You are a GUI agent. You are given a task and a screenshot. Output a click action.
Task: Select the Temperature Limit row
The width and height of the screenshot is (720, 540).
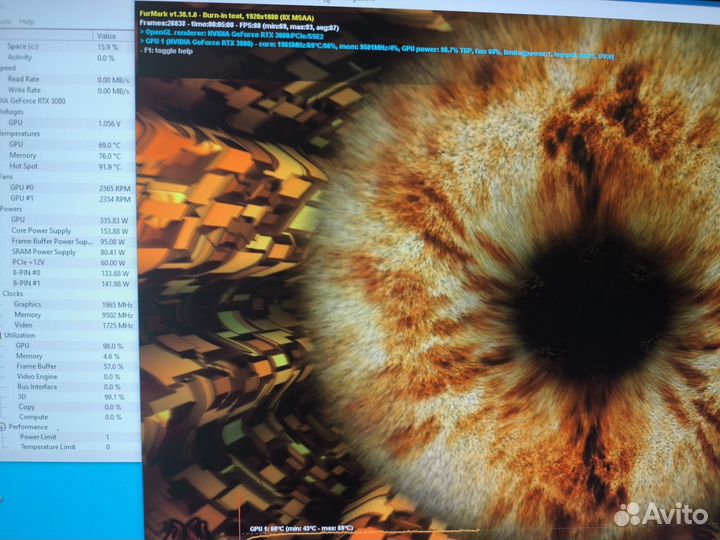pos(68,447)
